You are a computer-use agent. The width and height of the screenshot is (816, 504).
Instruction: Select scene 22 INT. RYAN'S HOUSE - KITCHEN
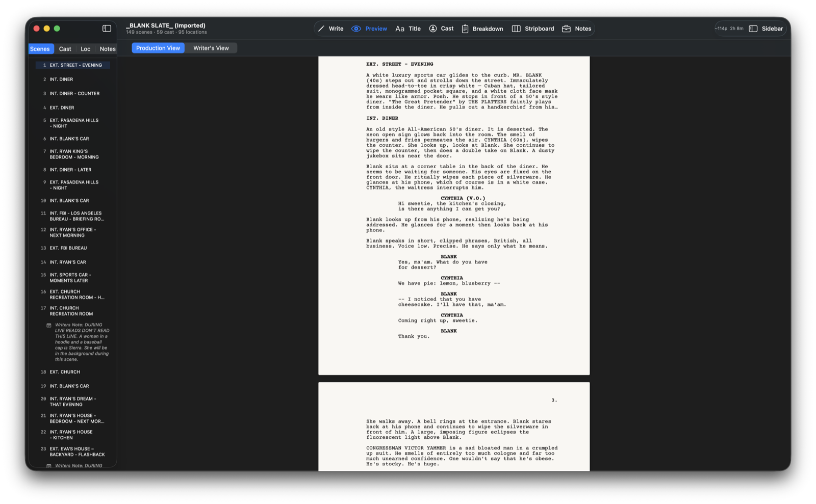point(73,435)
